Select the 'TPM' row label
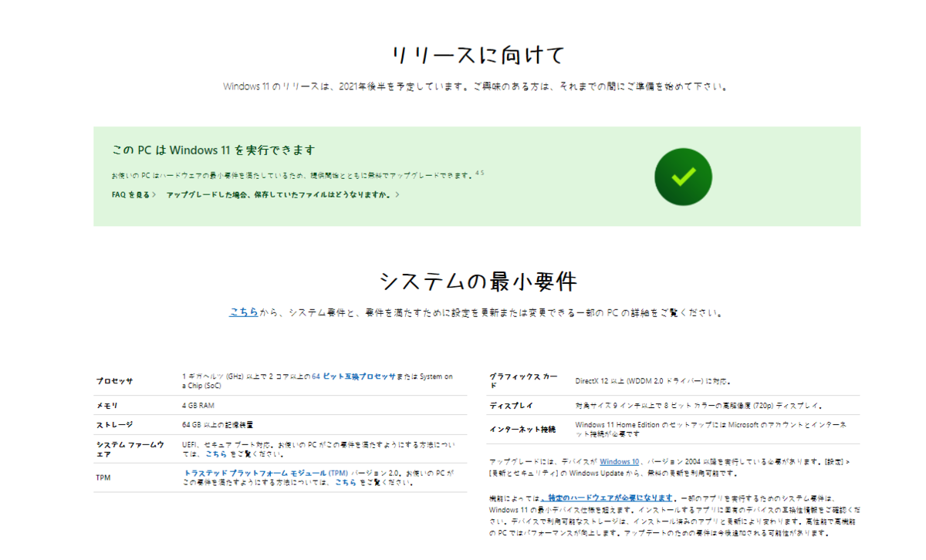This screenshot has width=926, height=560. point(103,477)
